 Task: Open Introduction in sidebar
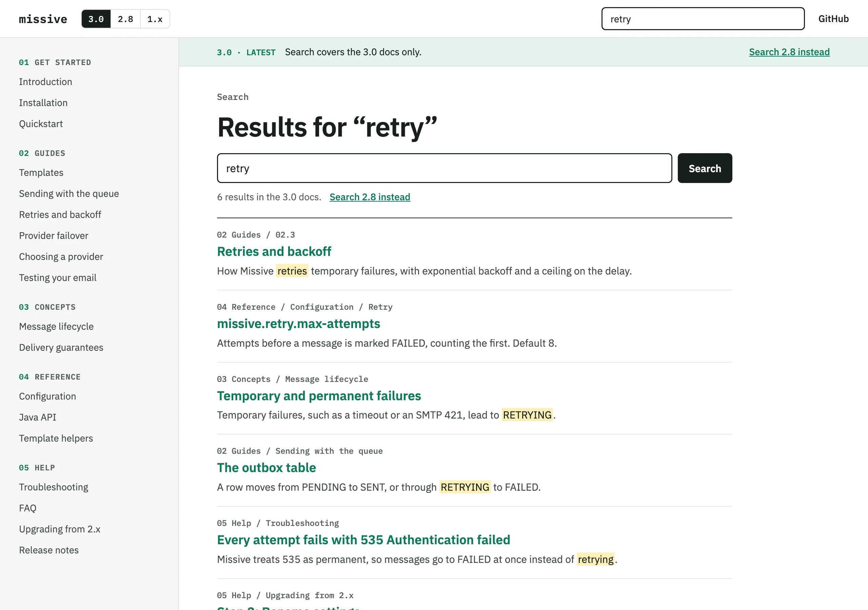(45, 82)
